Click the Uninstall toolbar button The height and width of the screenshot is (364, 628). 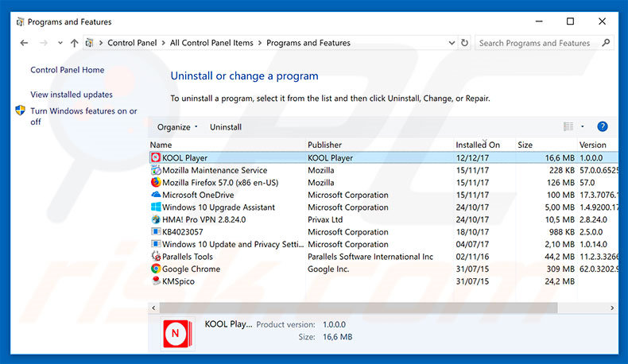point(226,127)
